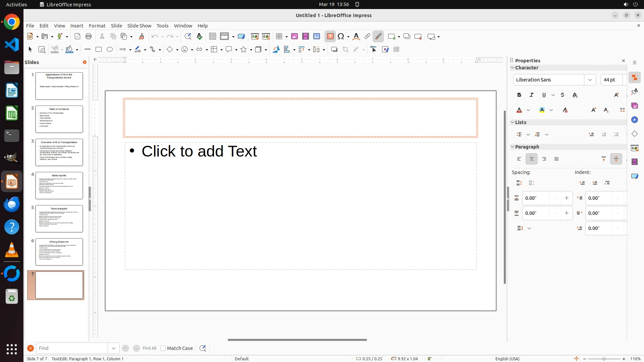
Task: Select the Rectangle shape tool
Action: tap(98, 50)
